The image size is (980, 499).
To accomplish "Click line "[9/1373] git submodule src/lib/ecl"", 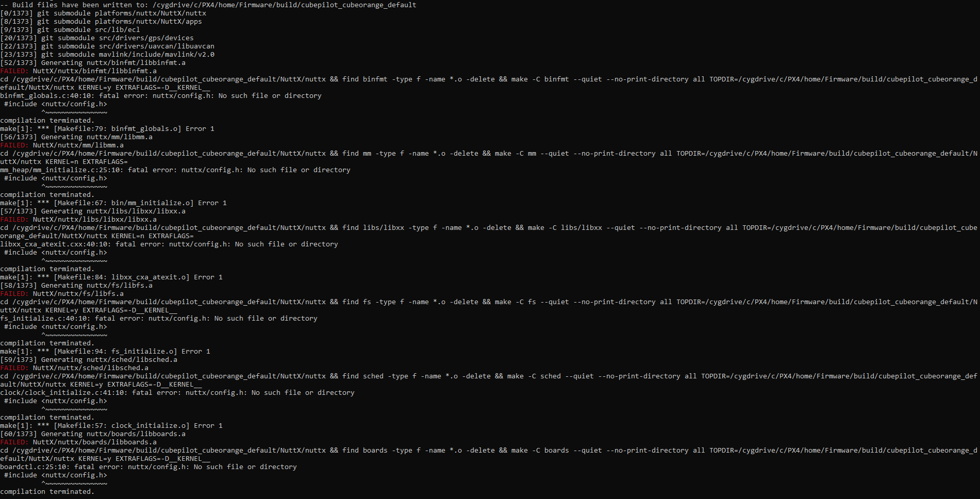I will point(70,29).
